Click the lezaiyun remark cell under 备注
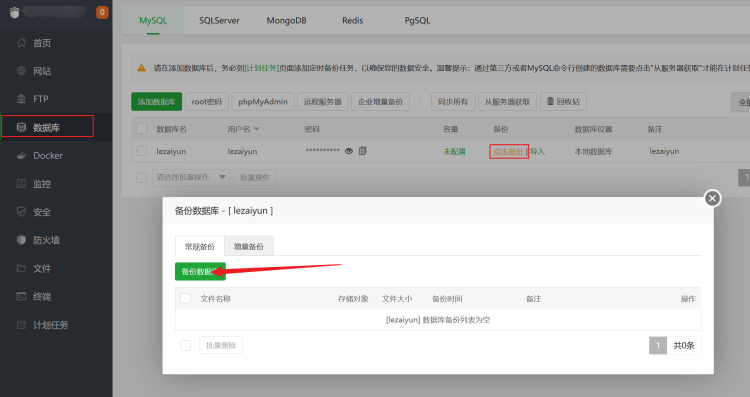The width and height of the screenshot is (750, 397). click(x=664, y=151)
